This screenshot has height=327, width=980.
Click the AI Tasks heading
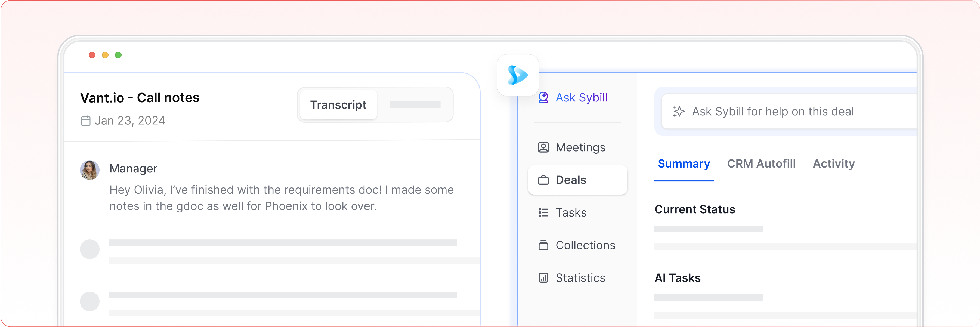tap(678, 278)
